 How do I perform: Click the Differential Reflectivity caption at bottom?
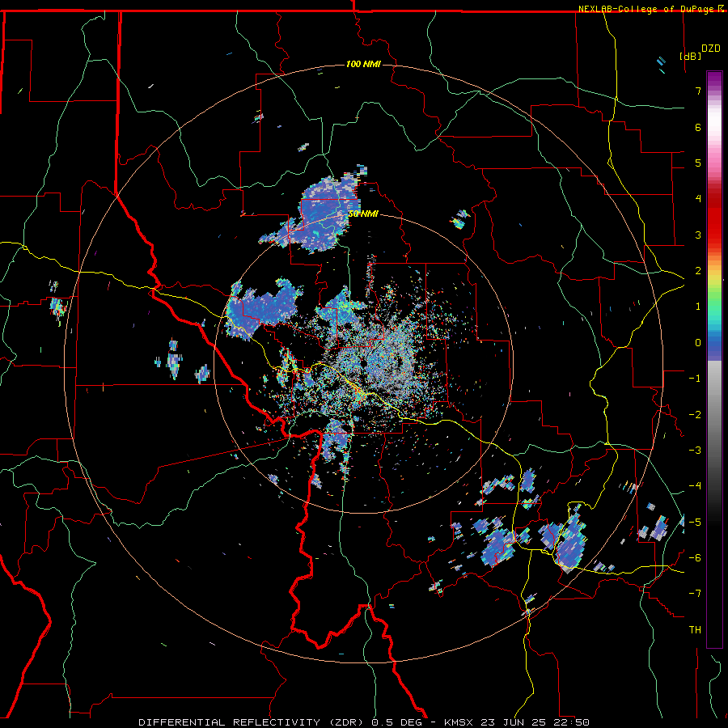pos(363,722)
